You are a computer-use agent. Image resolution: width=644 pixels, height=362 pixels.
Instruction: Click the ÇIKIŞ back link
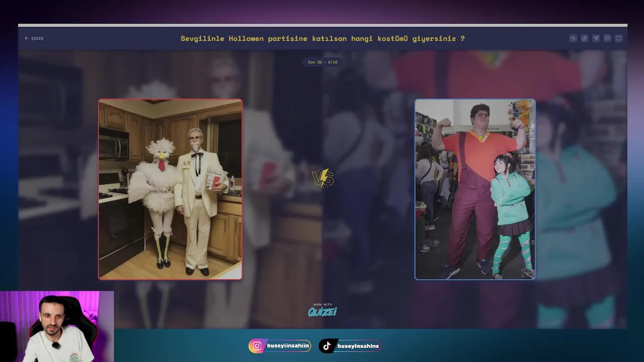[x=34, y=38]
